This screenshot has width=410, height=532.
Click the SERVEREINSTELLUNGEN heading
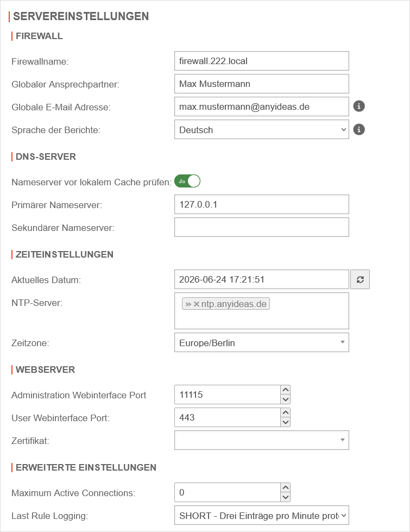click(x=81, y=16)
